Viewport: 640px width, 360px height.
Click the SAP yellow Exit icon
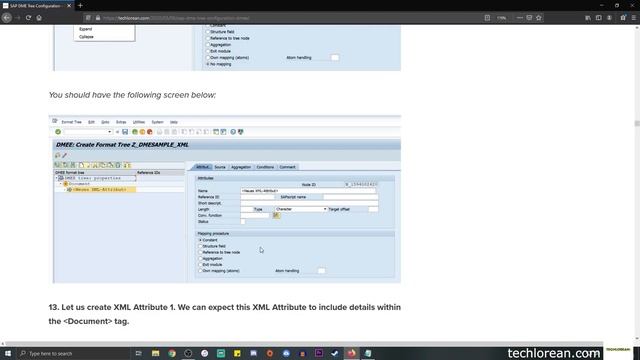(142, 132)
